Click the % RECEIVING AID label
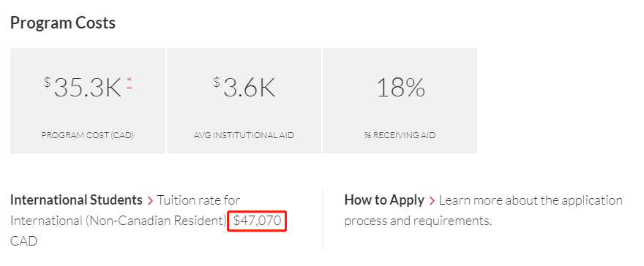This screenshot has width=644, height=266. point(400,135)
